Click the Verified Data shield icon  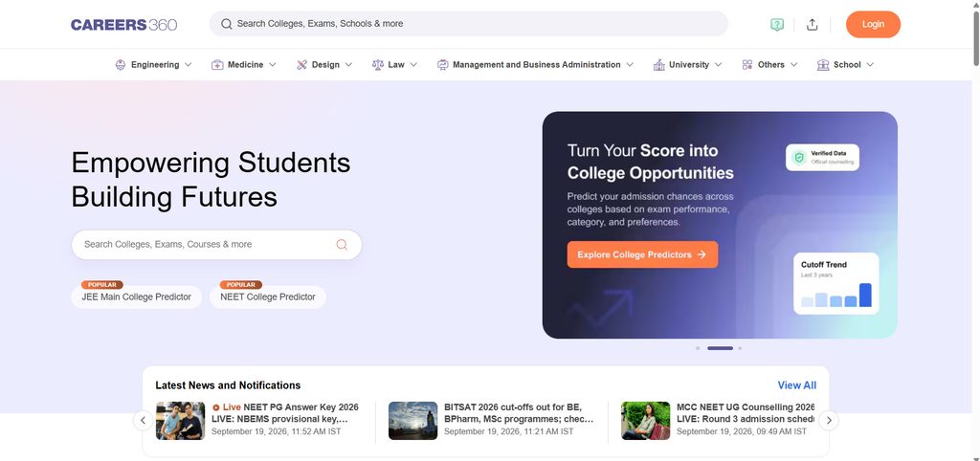coord(798,158)
